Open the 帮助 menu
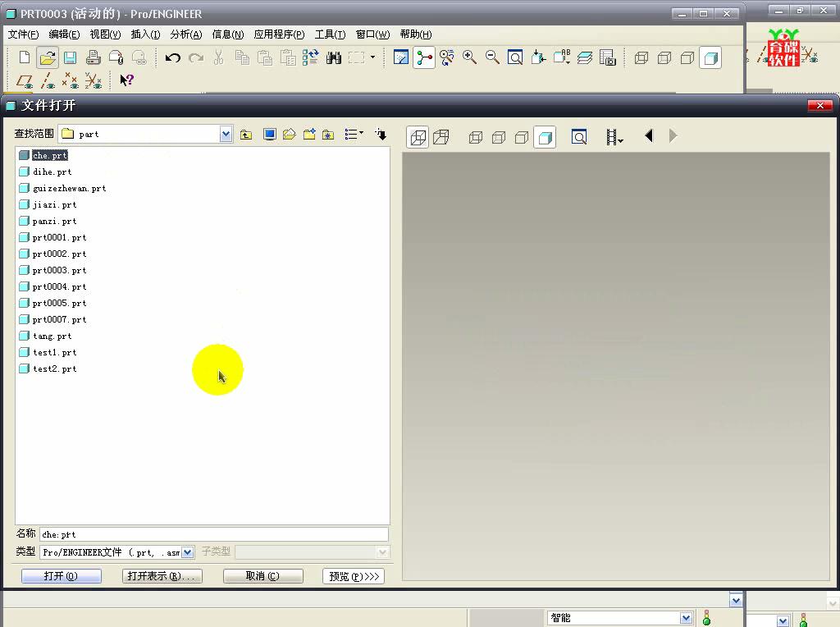840x627 pixels. pos(416,34)
